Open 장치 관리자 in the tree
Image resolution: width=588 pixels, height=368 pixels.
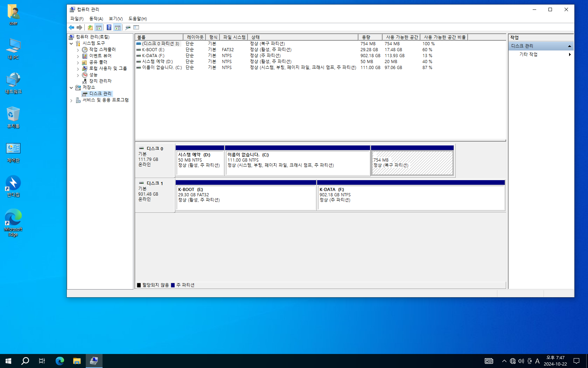(x=100, y=81)
